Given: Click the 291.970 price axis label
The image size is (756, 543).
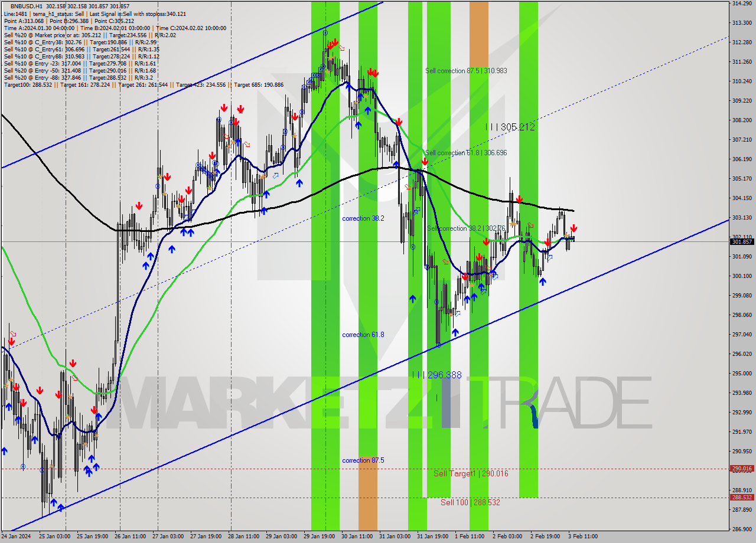Looking at the screenshot, I should [x=741, y=432].
